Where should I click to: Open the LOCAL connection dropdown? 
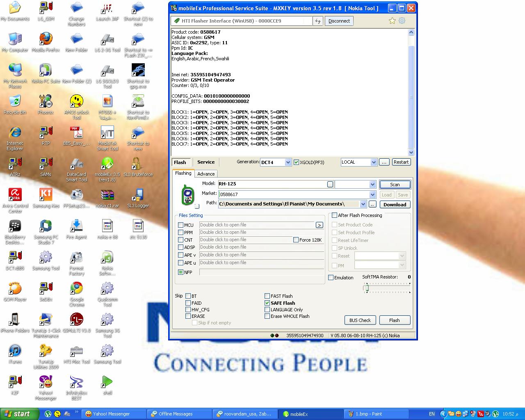pyautogui.click(x=373, y=162)
